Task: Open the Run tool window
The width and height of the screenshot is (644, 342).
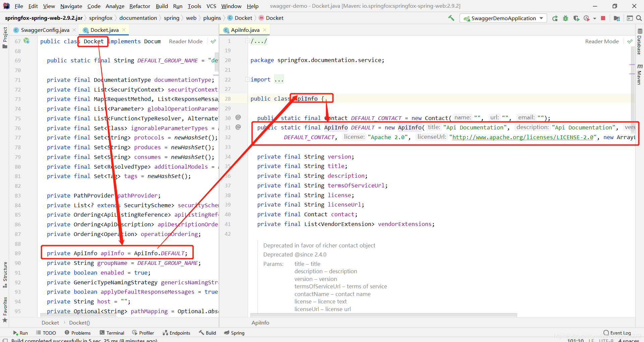Action: (x=20, y=333)
